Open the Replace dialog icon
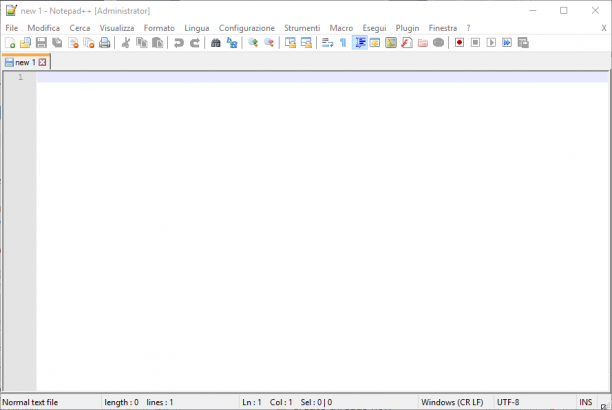The image size is (612, 410). click(x=232, y=43)
